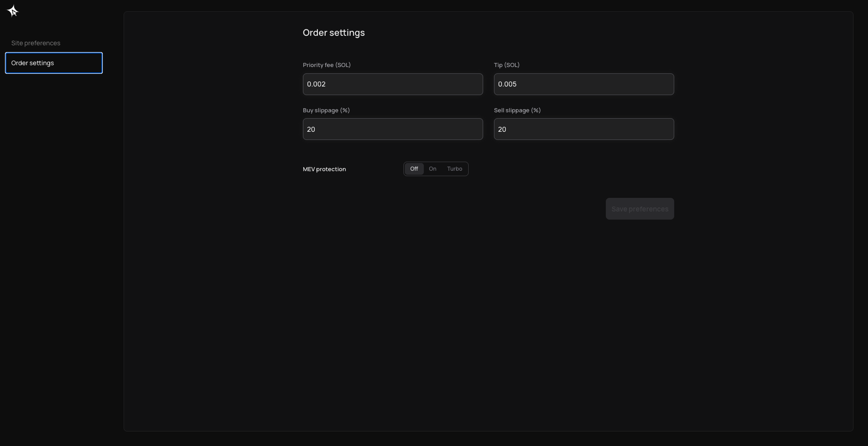Open Site preferences in sidebar
Viewport: 868px width, 446px height.
point(36,43)
